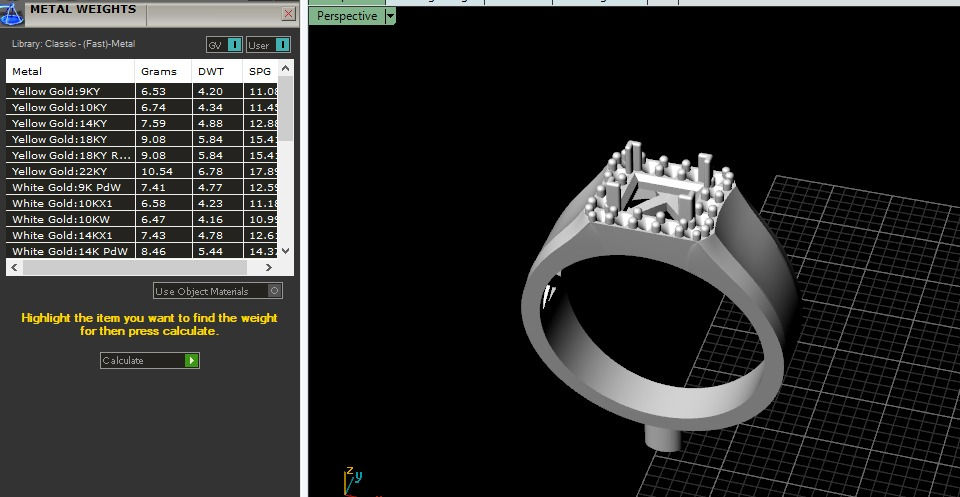Select the White Gold:14KX1 row

pyautogui.click(x=142, y=235)
